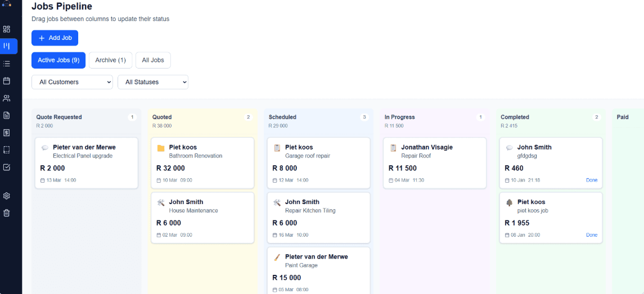Click the R 15 000 amount
Viewport: 644px width, 294px height.
coord(287,278)
